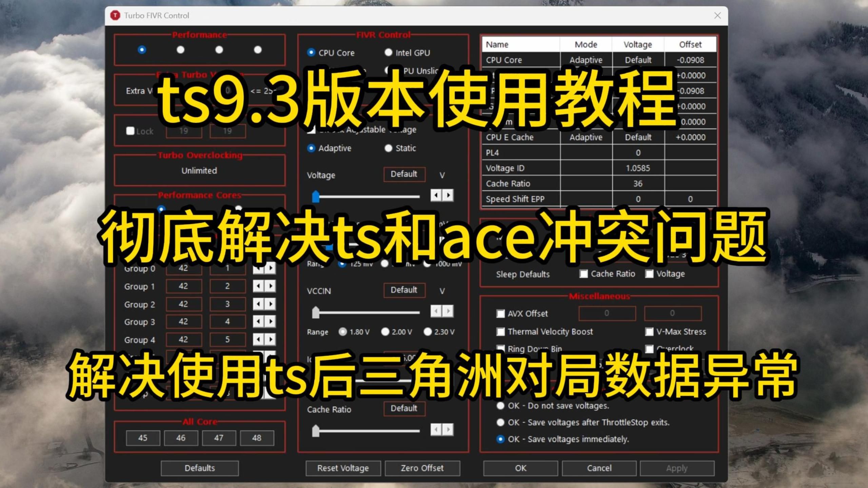
Task: Click the Cache Ratio Default value field
Action: point(404,408)
